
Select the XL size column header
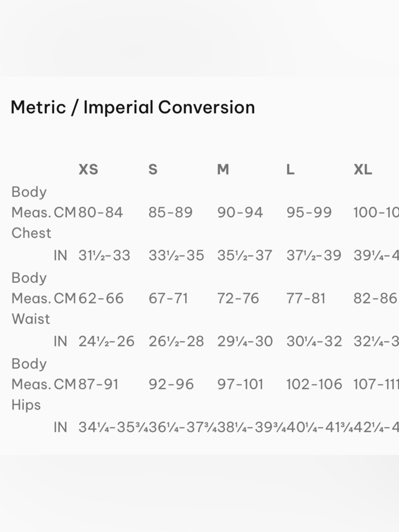point(363,169)
